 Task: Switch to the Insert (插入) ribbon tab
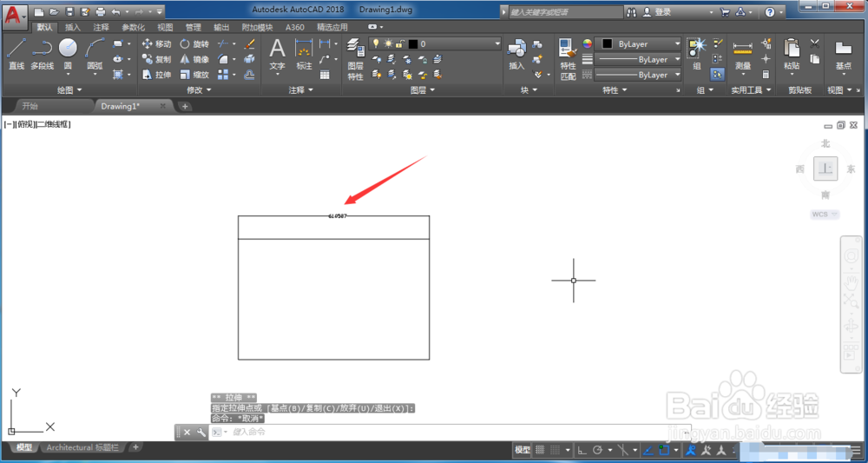[x=73, y=27]
